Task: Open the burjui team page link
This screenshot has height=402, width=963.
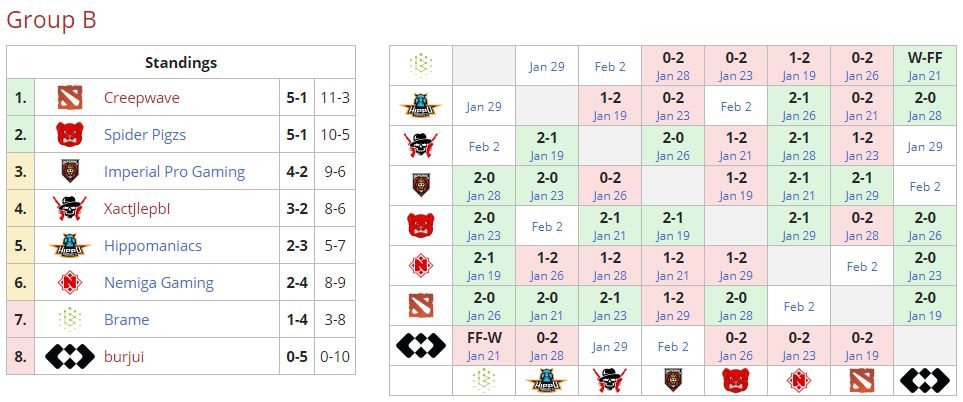Action: click(124, 356)
